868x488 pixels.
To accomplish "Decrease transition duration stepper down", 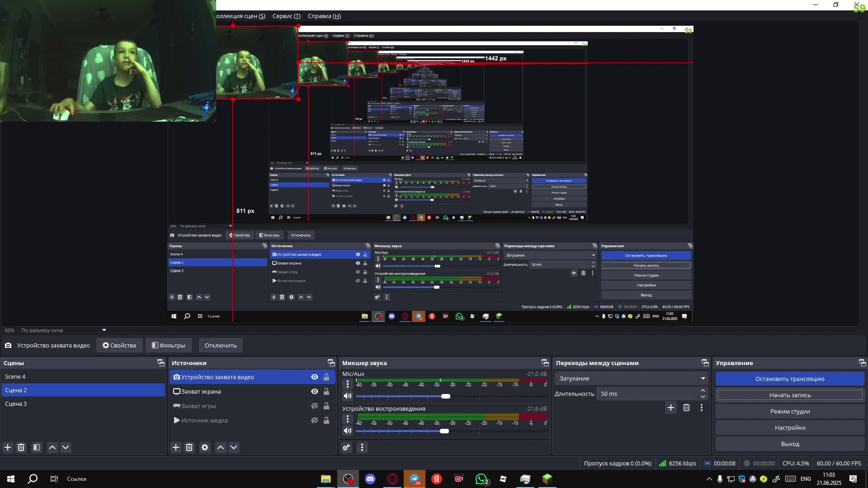I will click(703, 397).
